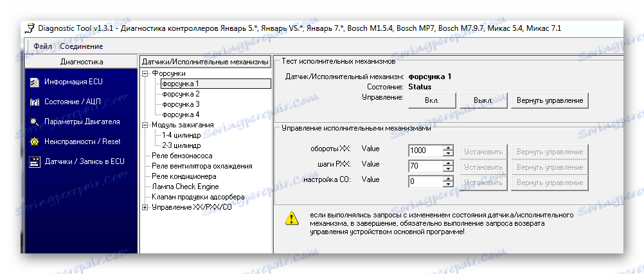The height and width of the screenshot is (274, 644).
Task: Click the Diagnostic Tool title bar icon
Action: [x=30, y=28]
